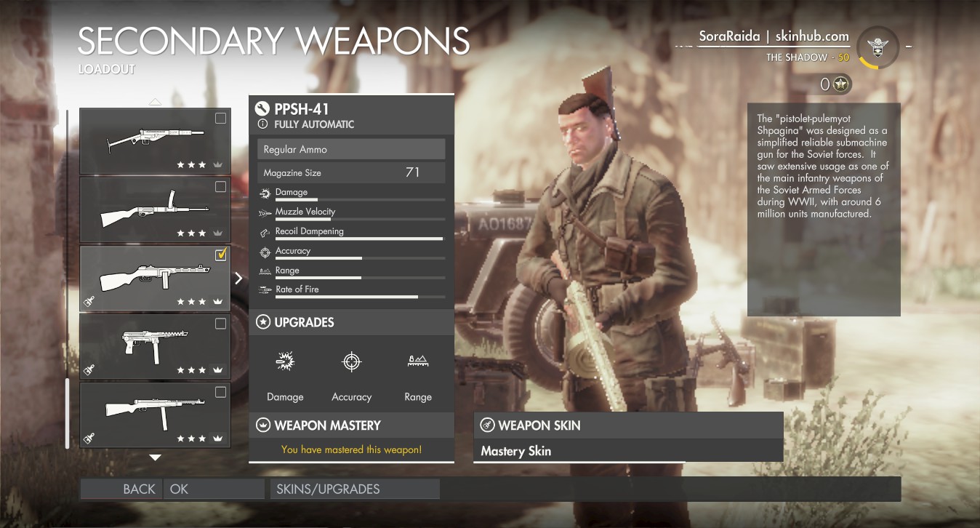The width and height of the screenshot is (980, 528).
Task: Open the Regular Ammo selector
Action: pos(351,149)
